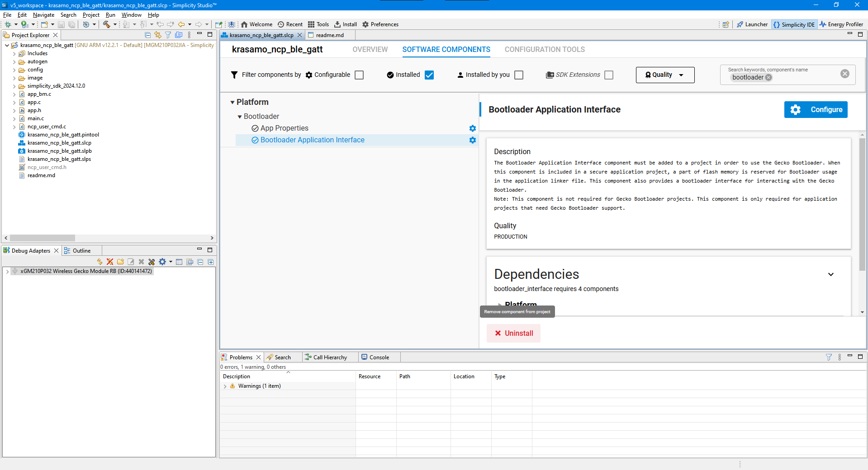Click the back navigation yellow arrow
Screen dimensions: 868x470
point(181,24)
